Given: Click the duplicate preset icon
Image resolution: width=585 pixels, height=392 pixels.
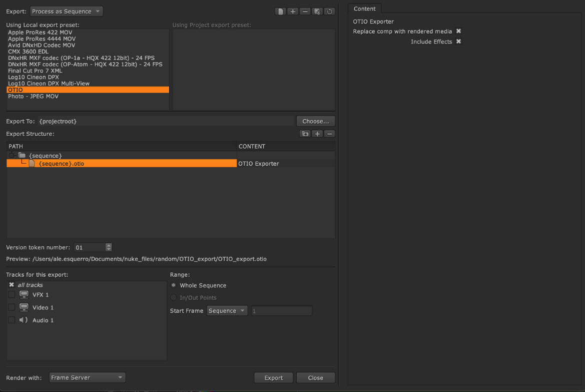Looking at the screenshot, I should click(x=317, y=11).
